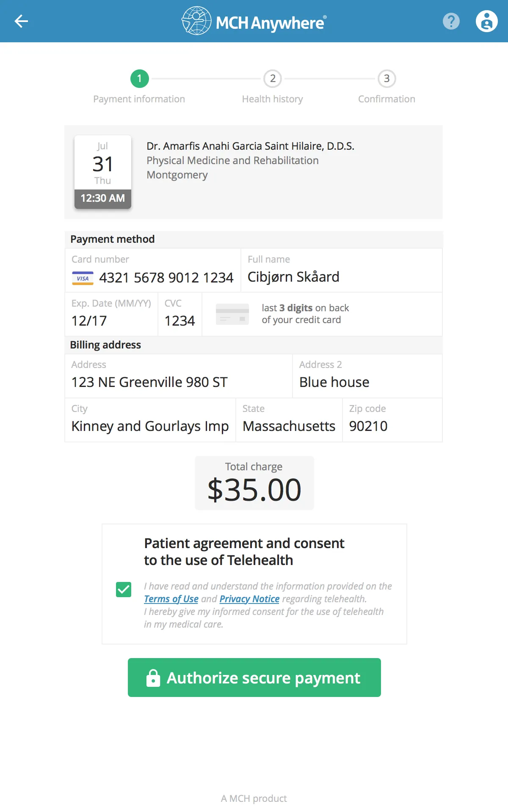
Task: Click the Visa card brand icon
Action: (83, 278)
